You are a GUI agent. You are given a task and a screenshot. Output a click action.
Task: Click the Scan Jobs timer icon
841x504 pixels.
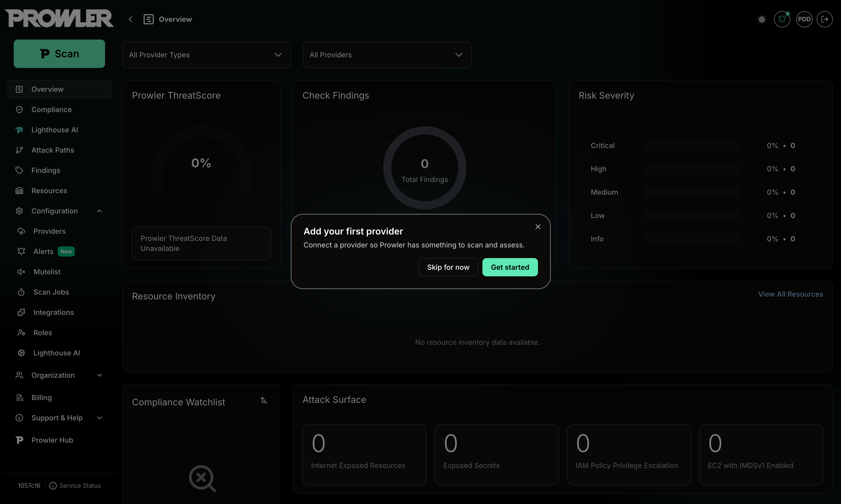point(21,292)
